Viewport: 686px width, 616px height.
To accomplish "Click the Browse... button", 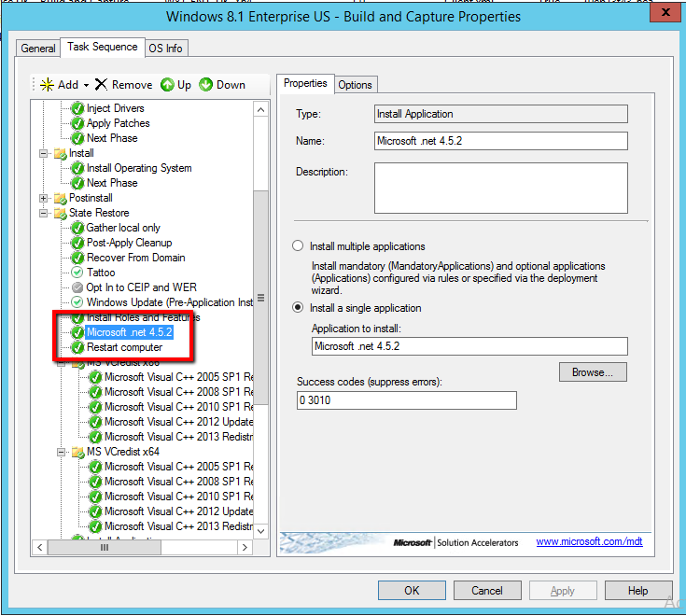I will pos(593,372).
